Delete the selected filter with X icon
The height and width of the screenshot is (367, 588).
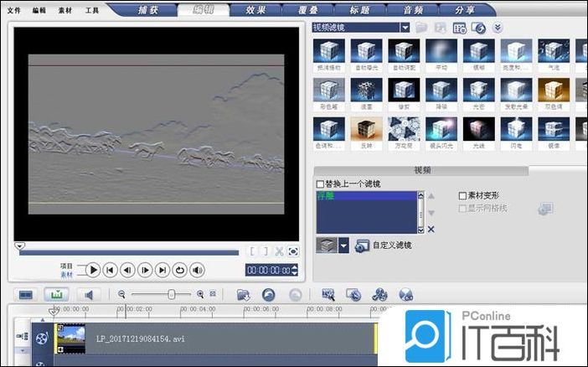(431, 229)
